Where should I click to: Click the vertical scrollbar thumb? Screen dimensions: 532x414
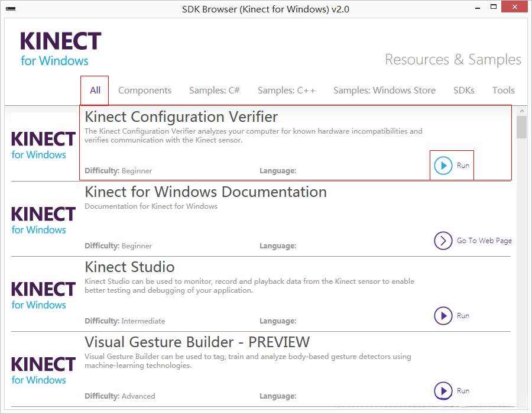521,127
